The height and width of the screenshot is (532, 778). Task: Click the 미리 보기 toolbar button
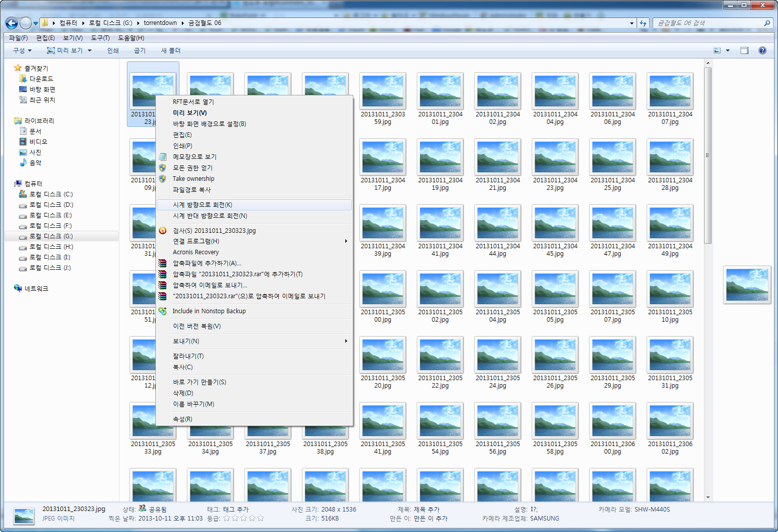(65, 50)
